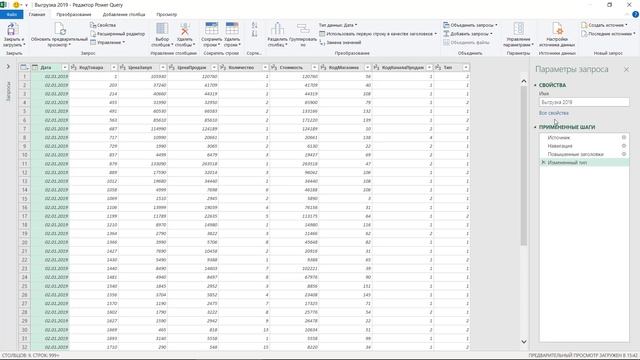Viewport: 640px width, 360px height.
Task: Switch to the Преобразование tab
Action: coord(74,14)
